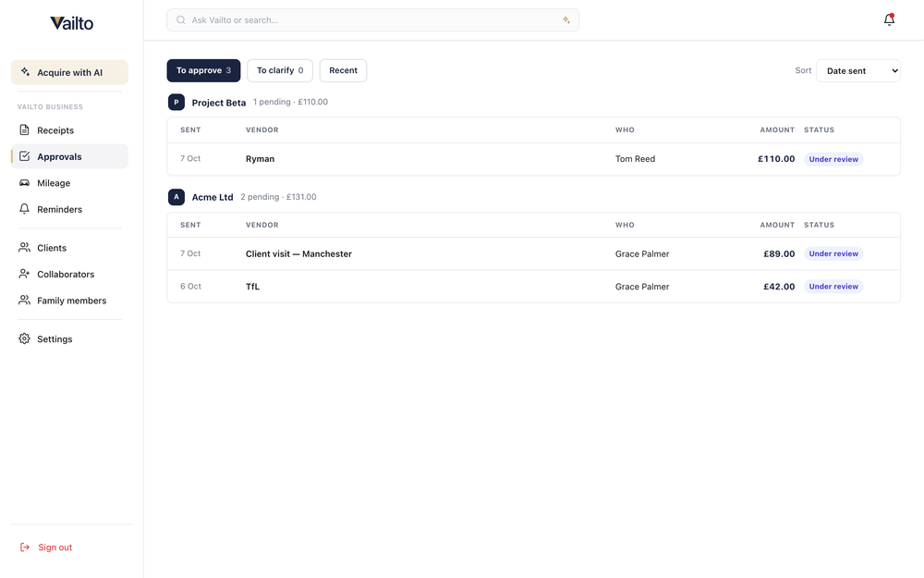
Task: Click the £110.00 amount for Ryman
Action: (776, 159)
